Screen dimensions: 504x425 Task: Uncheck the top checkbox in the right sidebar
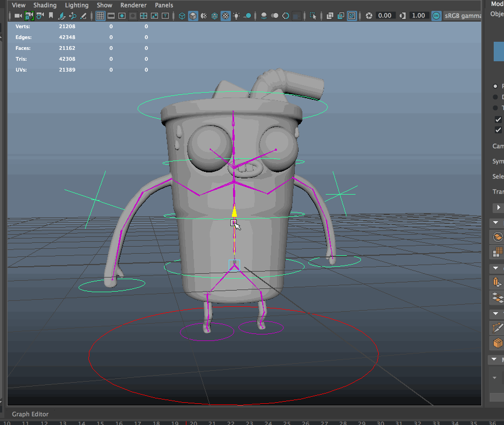[497, 119]
